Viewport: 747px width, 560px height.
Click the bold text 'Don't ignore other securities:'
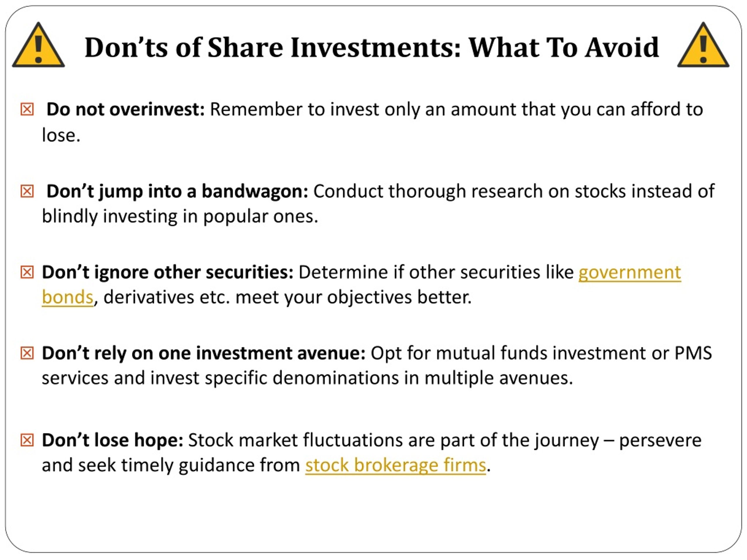[x=167, y=272]
